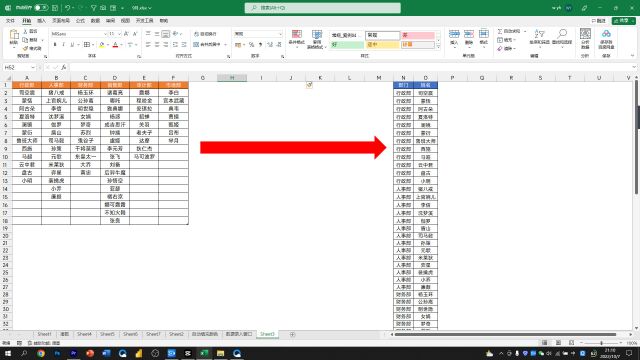Screen dimensions: 640x360
Task: Click the Save icon in quick access toolbar
Action: point(55,8)
